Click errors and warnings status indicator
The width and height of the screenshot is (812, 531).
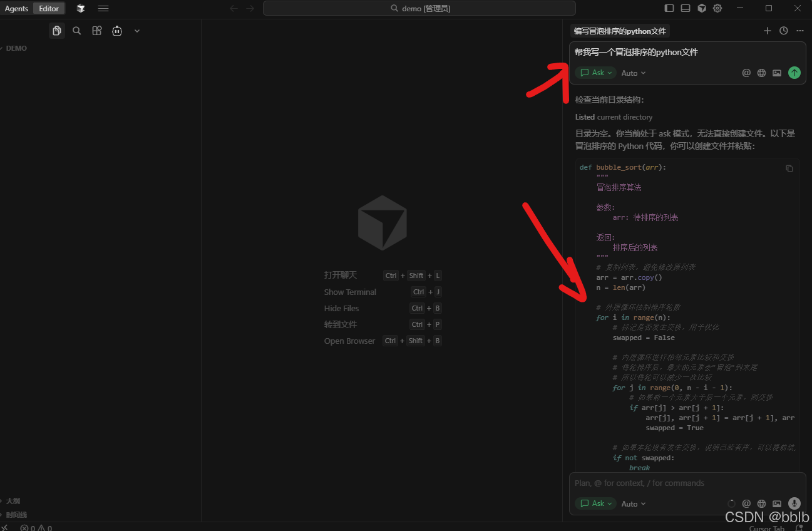(36, 528)
